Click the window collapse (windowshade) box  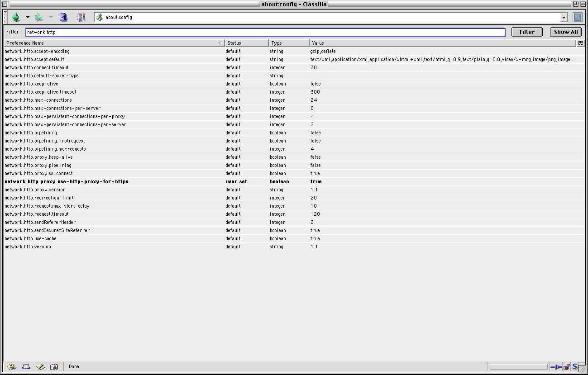(583, 4)
